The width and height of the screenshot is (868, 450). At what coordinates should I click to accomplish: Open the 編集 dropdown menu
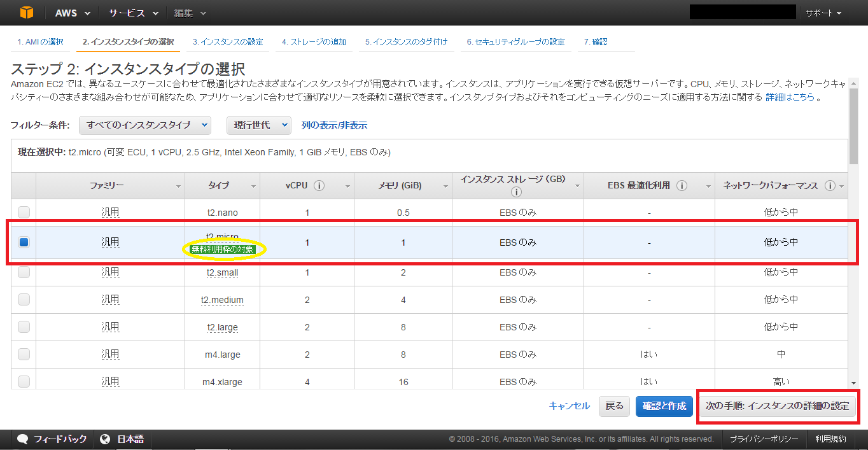190,13
